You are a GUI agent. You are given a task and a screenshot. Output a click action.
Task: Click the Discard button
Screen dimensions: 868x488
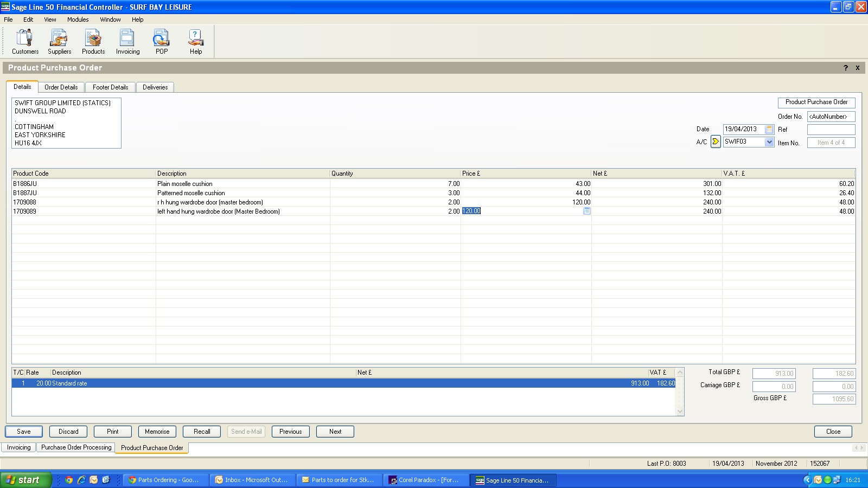(x=68, y=432)
